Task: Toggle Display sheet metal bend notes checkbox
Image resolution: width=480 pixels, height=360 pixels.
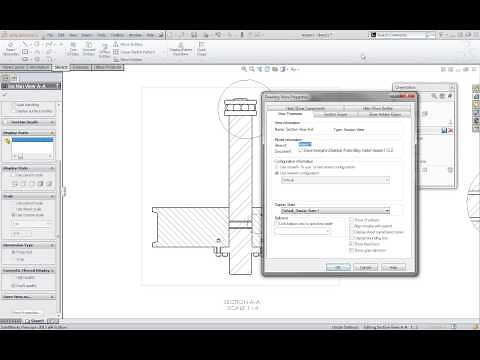Action: pos(351,232)
